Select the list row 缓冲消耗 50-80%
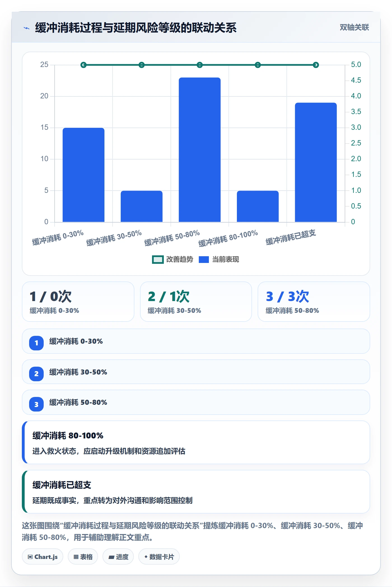The height and width of the screenshot is (587, 392). coord(196,403)
